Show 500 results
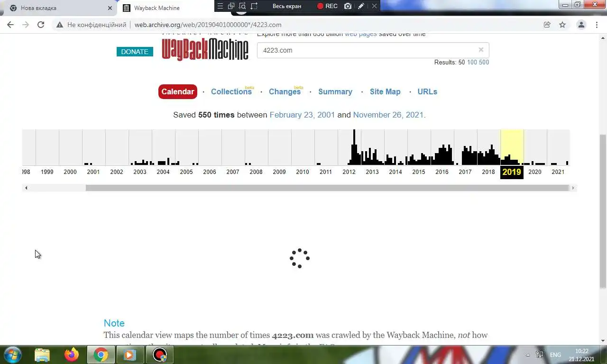The width and height of the screenshot is (607, 364). pos(484,62)
